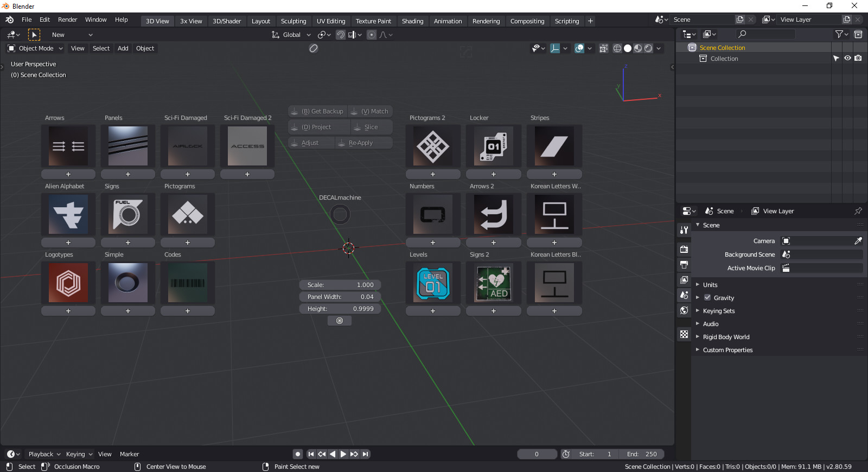Click the DECALmachine circle icon in the pie

pyautogui.click(x=340, y=215)
